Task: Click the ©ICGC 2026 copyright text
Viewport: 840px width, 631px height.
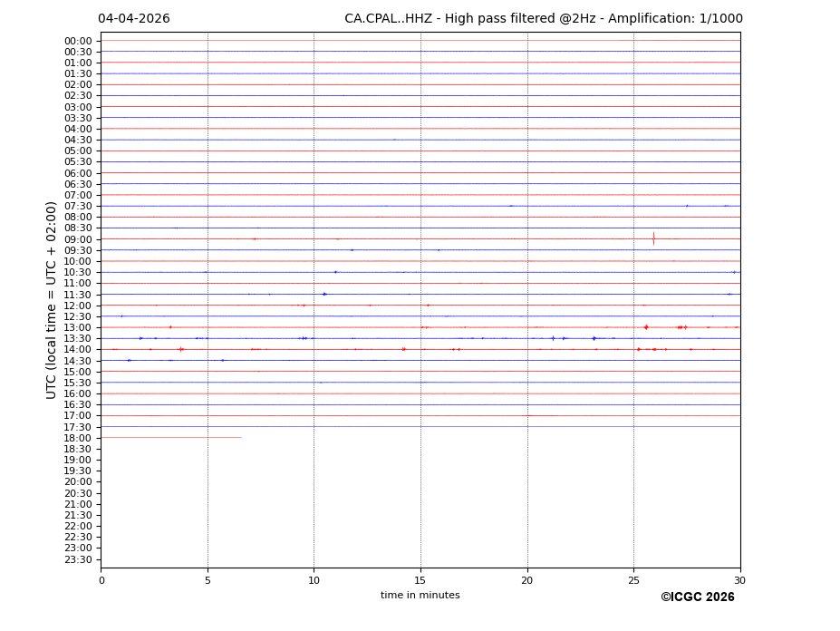Action: click(697, 597)
